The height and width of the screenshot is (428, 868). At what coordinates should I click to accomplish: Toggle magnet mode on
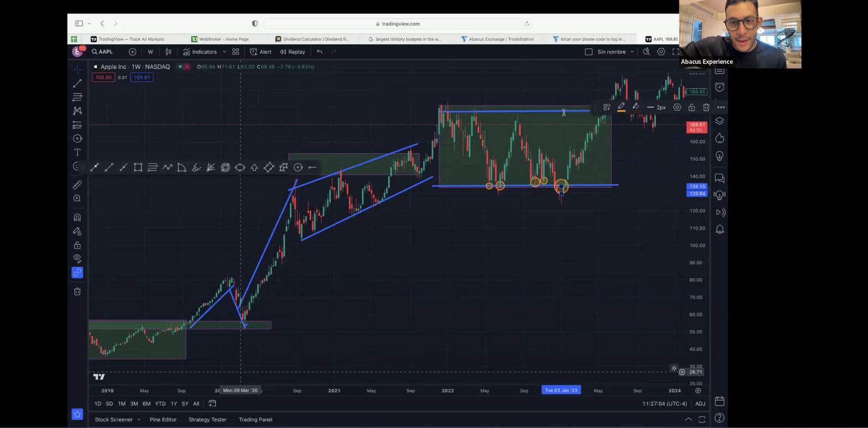point(77,218)
